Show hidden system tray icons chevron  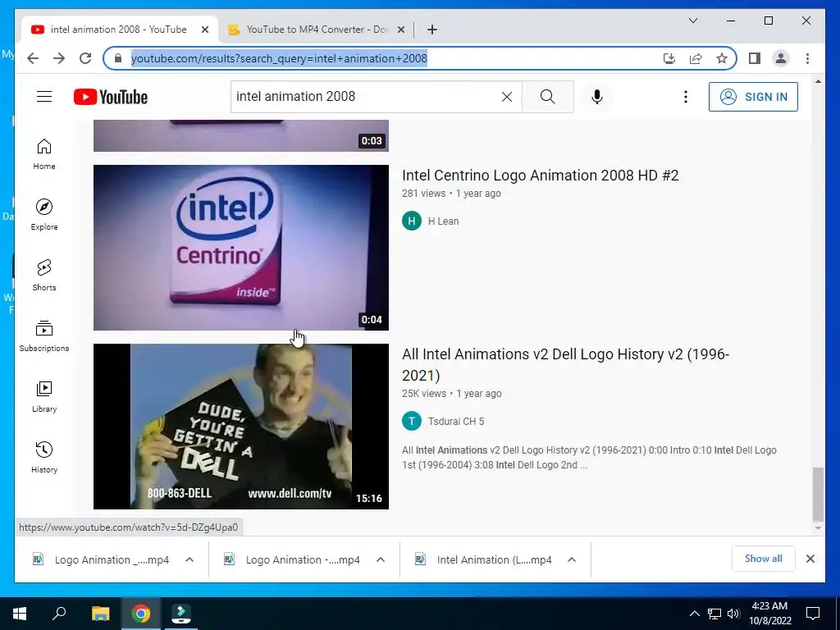pyautogui.click(x=694, y=614)
